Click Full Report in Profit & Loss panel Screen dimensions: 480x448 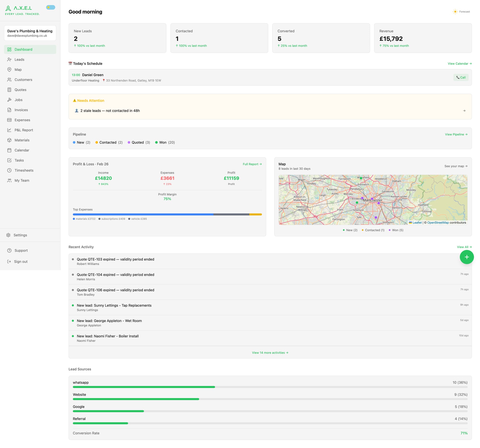252,164
